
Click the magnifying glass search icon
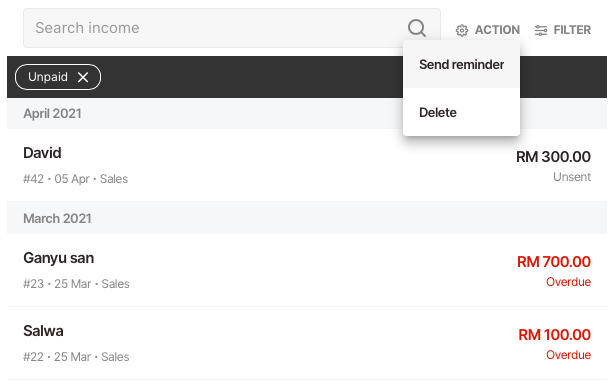coord(417,28)
